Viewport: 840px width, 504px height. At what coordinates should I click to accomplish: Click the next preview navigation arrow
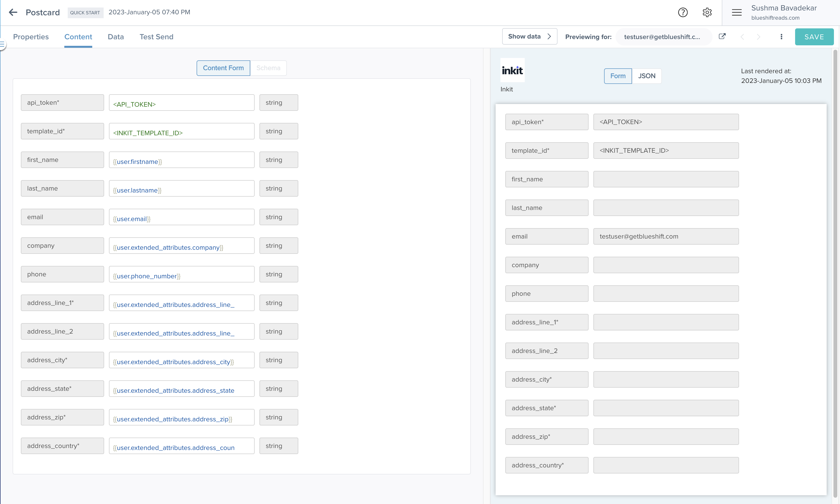pyautogui.click(x=758, y=37)
